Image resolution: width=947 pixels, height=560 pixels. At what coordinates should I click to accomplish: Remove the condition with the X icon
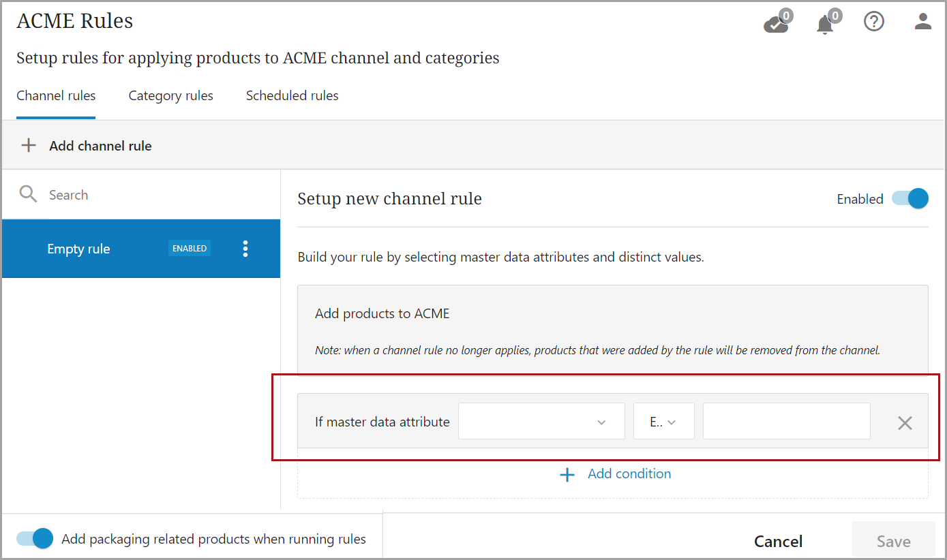pyautogui.click(x=905, y=423)
